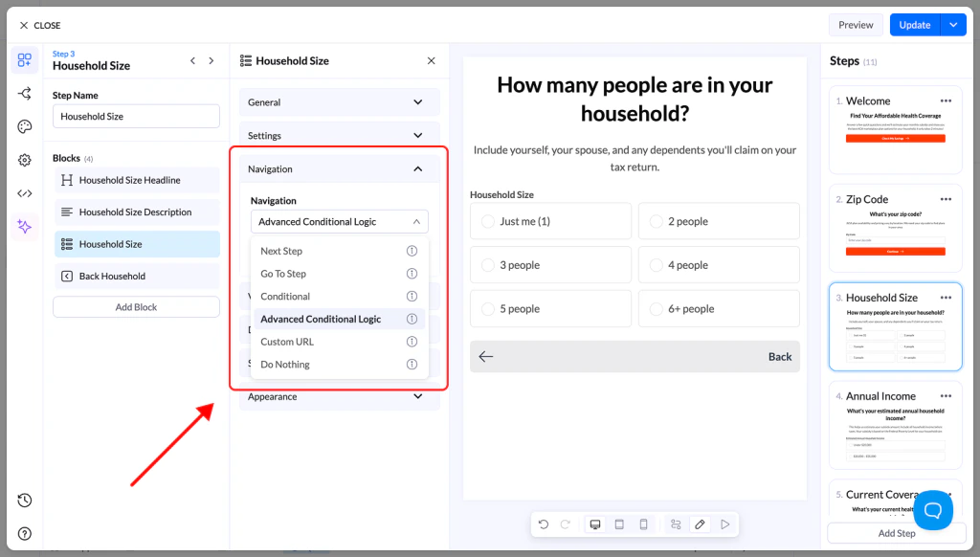Expand the Settings section

pyautogui.click(x=340, y=135)
